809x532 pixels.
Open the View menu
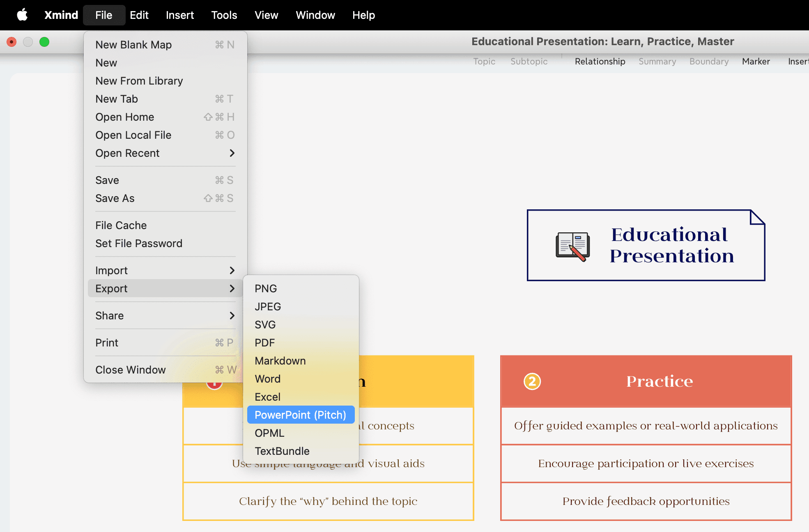[x=267, y=15]
